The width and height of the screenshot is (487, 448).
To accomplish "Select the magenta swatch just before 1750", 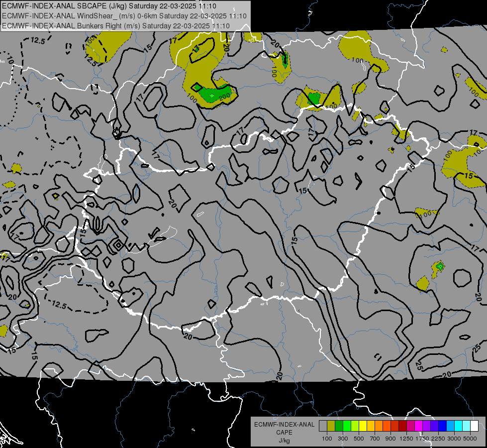I will [x=418, y=426].
